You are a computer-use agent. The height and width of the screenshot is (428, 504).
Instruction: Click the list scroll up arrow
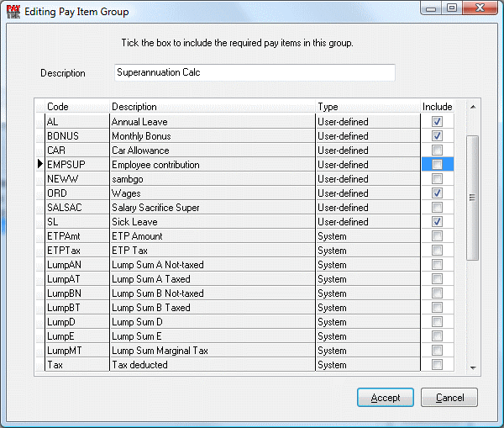click(x=473, y=107)
